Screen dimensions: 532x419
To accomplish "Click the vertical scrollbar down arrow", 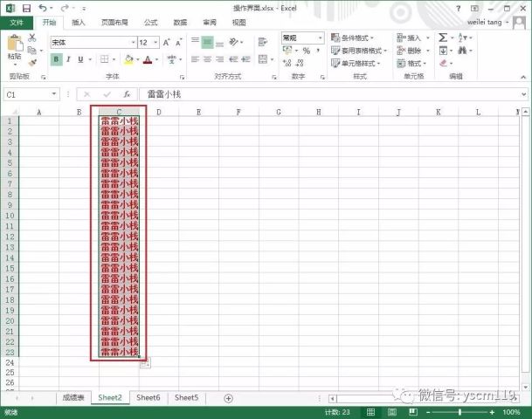I will (526, 387).
